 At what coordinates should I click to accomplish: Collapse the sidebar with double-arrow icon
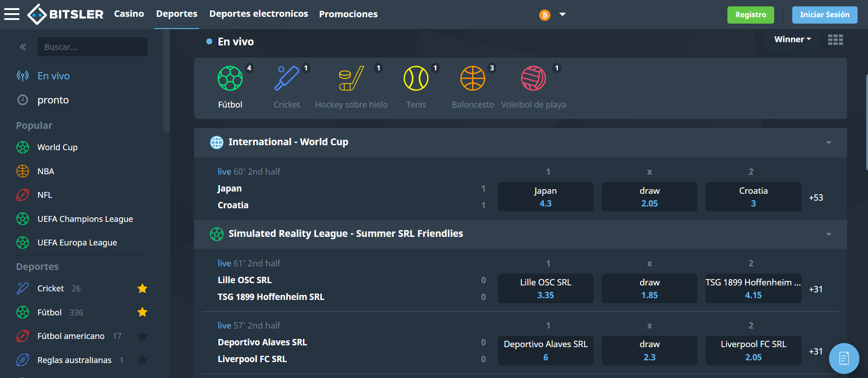click(23, 47)
